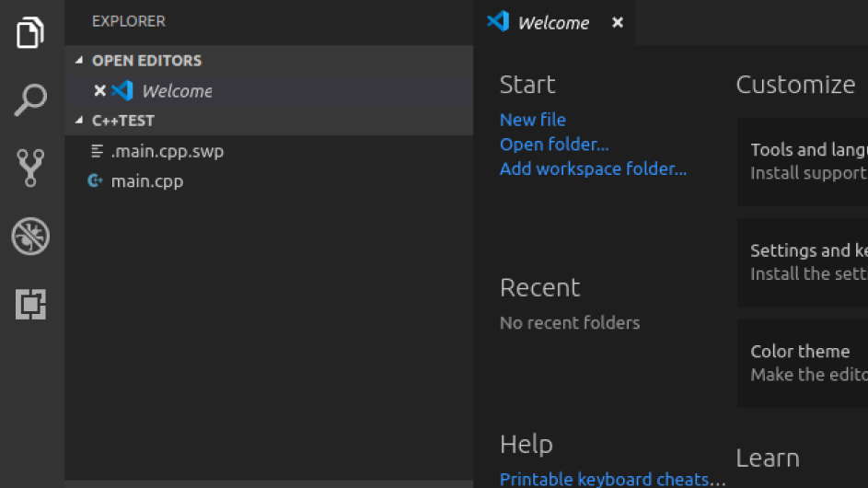Click the text file icon of .main.cpp.swp
The width and height of the screenshot is (868, 488).
click(97, 151)
